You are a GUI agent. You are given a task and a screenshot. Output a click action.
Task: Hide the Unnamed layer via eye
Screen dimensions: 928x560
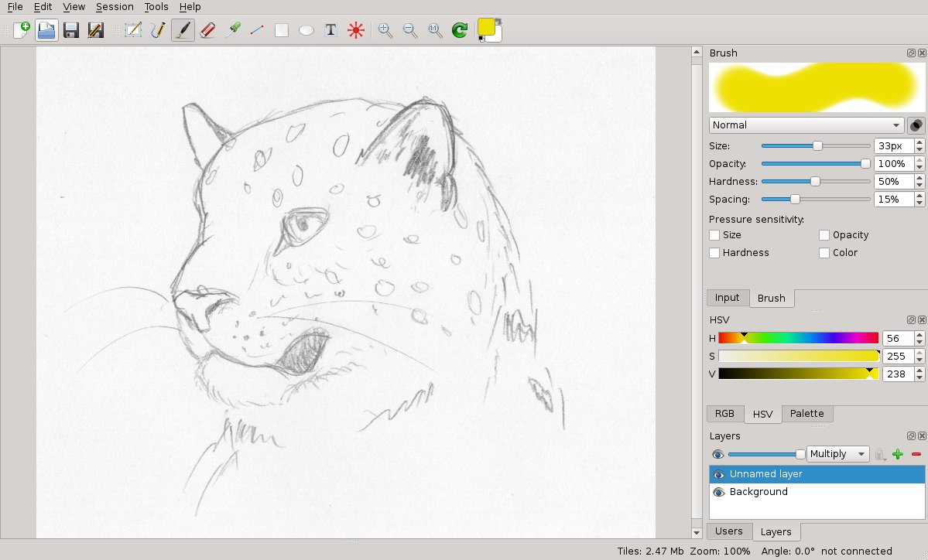pyautogui.click(x=719, y=475)
